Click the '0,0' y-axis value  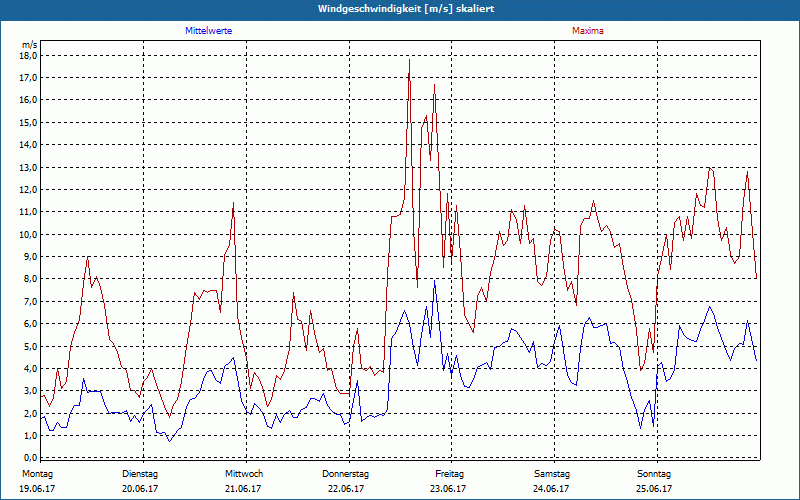(x=31, y=458)
